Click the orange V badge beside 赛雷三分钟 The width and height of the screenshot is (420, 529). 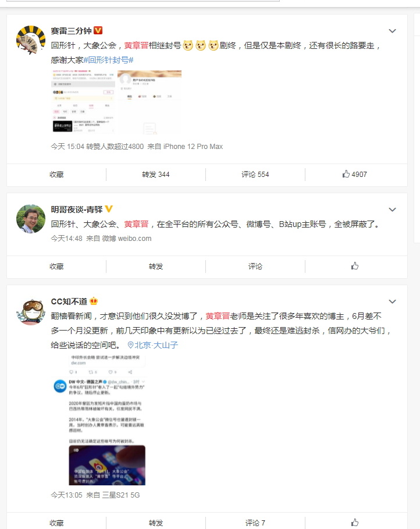coord(98,30)
